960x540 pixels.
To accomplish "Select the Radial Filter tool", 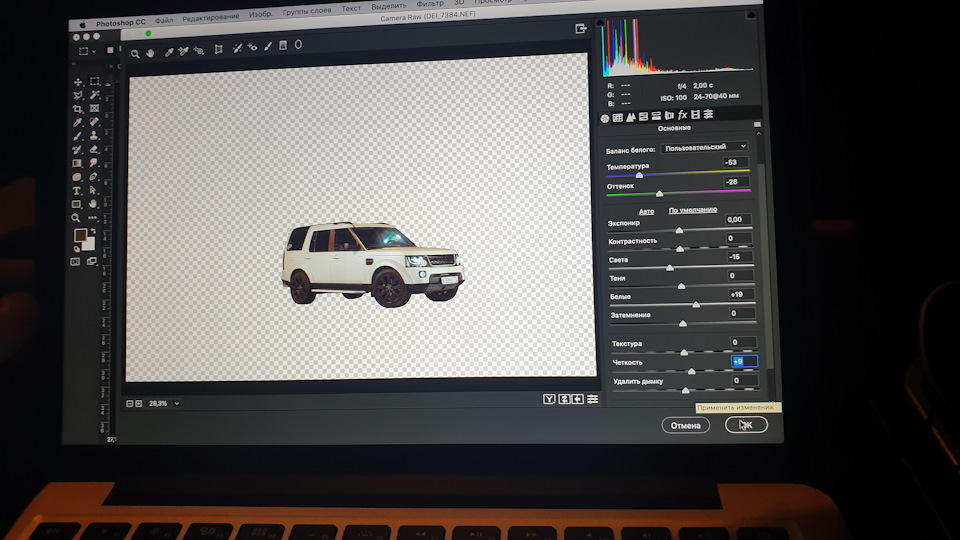I will [x=298, y=45].
